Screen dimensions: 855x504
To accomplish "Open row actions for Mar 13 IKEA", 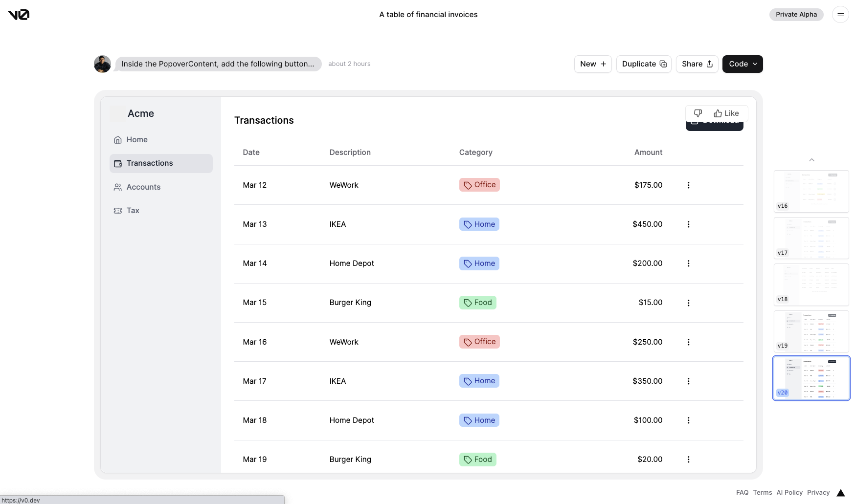I will pos(688,224).
